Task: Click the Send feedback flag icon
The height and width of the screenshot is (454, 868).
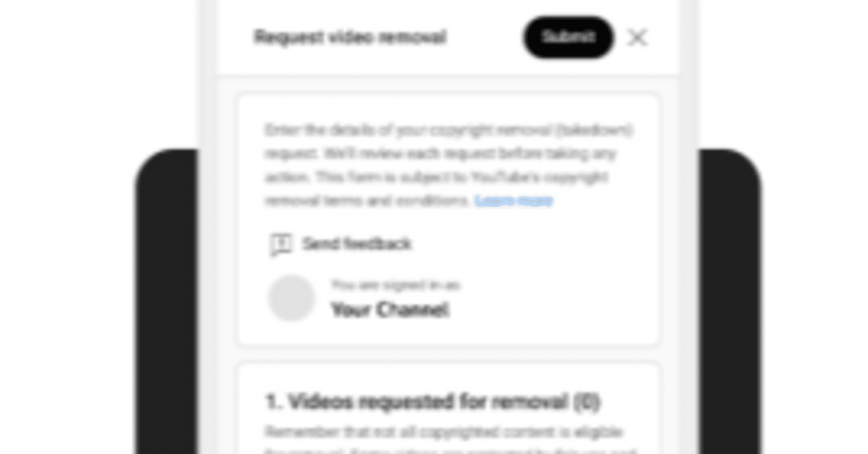Action: pos(280,244)
